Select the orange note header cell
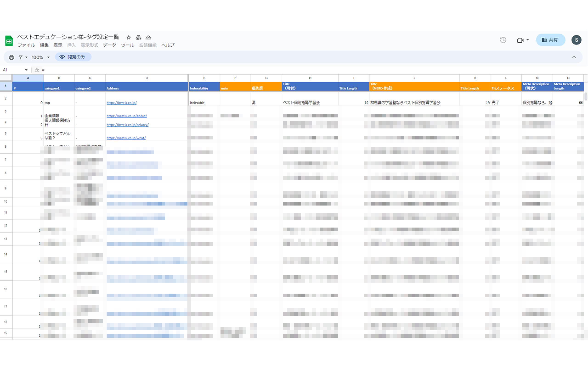The height and width of the screenshot is (367, 588). pos(235,87)
